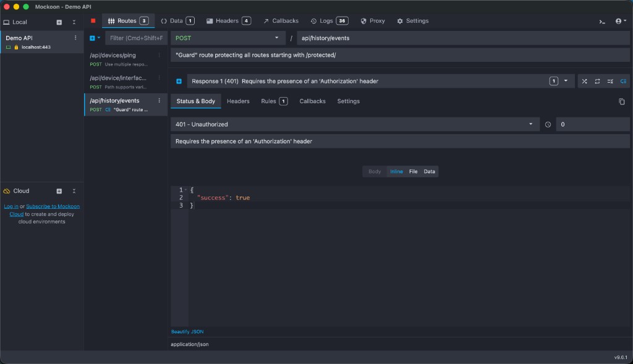Toggle disable rules mode
Screen dimensions: 633x364
[610, 81]
